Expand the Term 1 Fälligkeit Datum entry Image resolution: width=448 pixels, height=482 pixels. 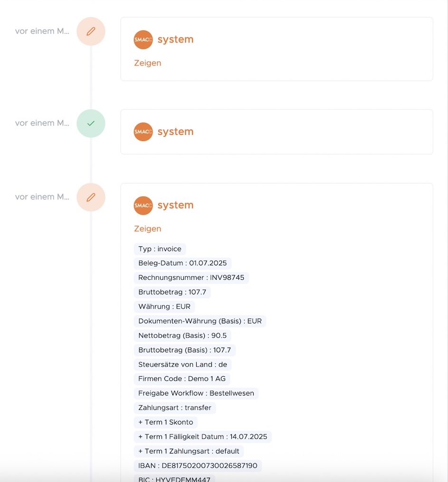click(x=203, y=436)
